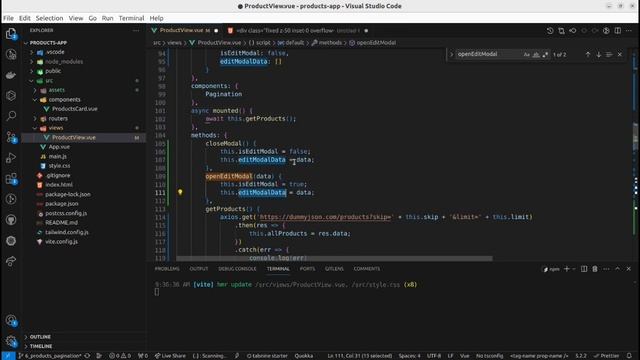Screen dimensions: 640x360
Task: Open tailwind.config.js in explorer
Action: point(67,232)
